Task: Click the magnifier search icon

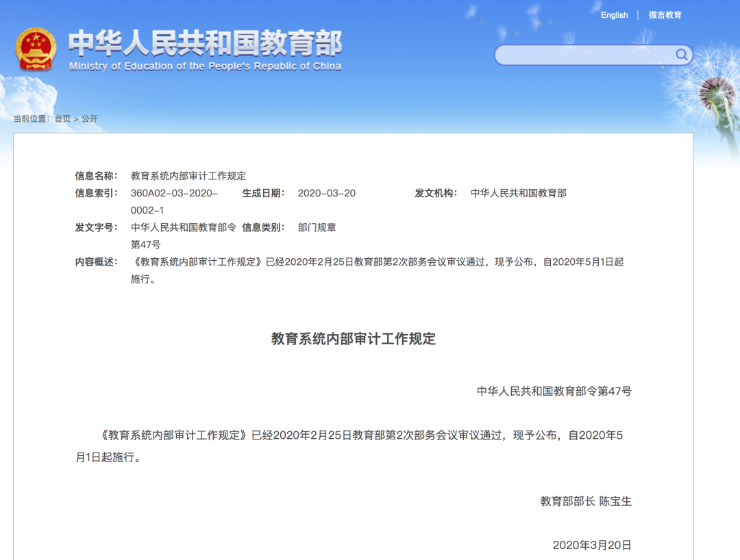Action: (x=681, y=55)
